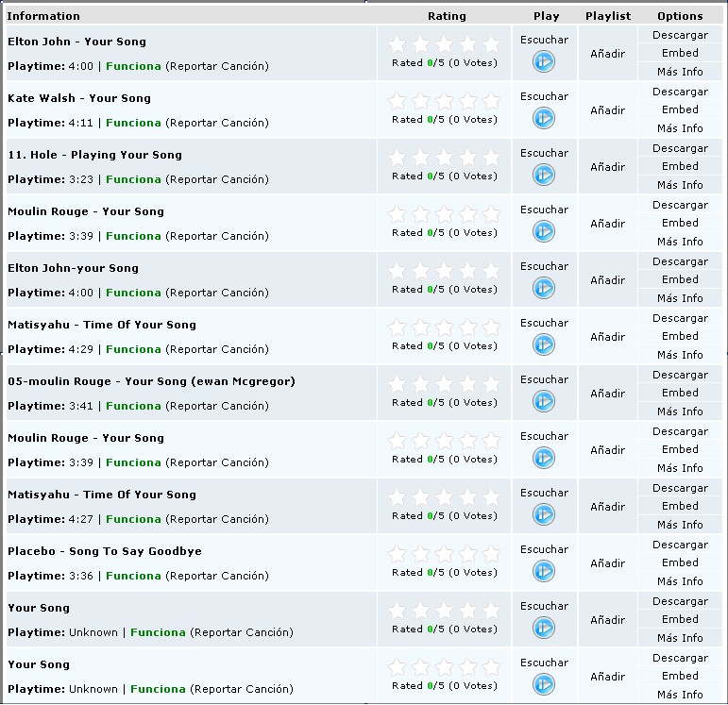Click the Play column header

tap(546, 16)
